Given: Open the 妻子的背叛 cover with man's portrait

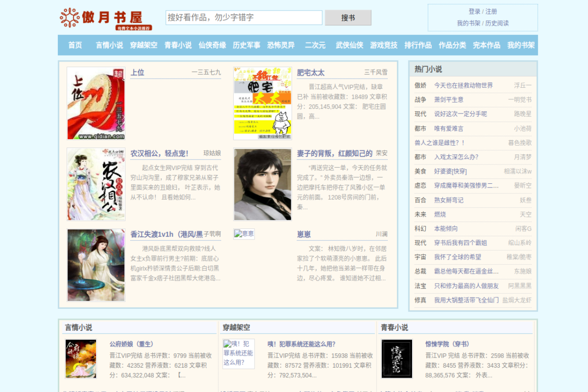Looking at the screenshot, I should 262,184.
